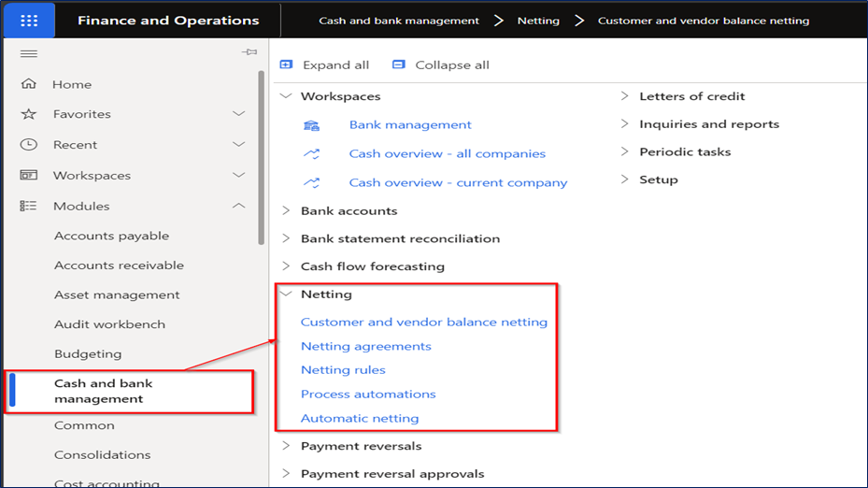Click the Workspaces icon in sidebar
Screen dimensions: 868x488
pos(29,175)
